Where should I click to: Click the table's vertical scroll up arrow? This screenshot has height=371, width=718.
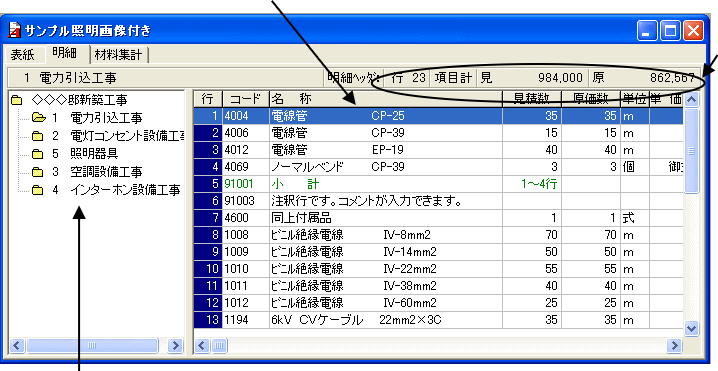(691, 99)
